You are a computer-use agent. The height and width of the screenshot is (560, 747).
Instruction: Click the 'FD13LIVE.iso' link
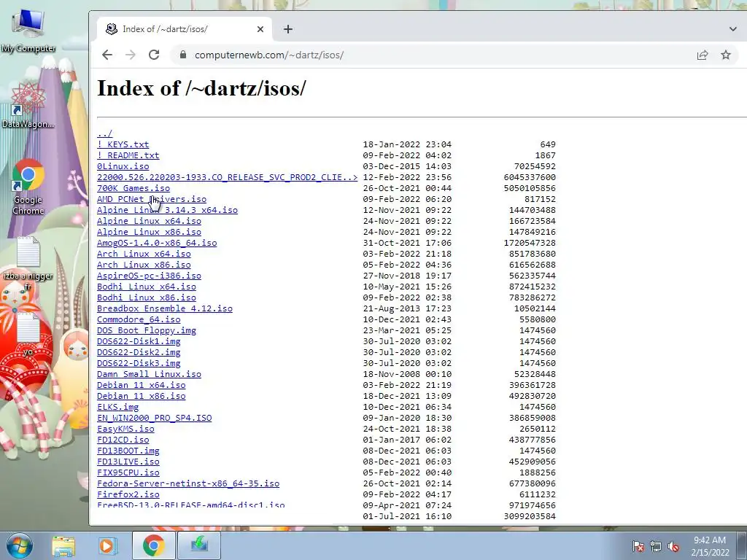pyautogui.click(x=128, y=462)
